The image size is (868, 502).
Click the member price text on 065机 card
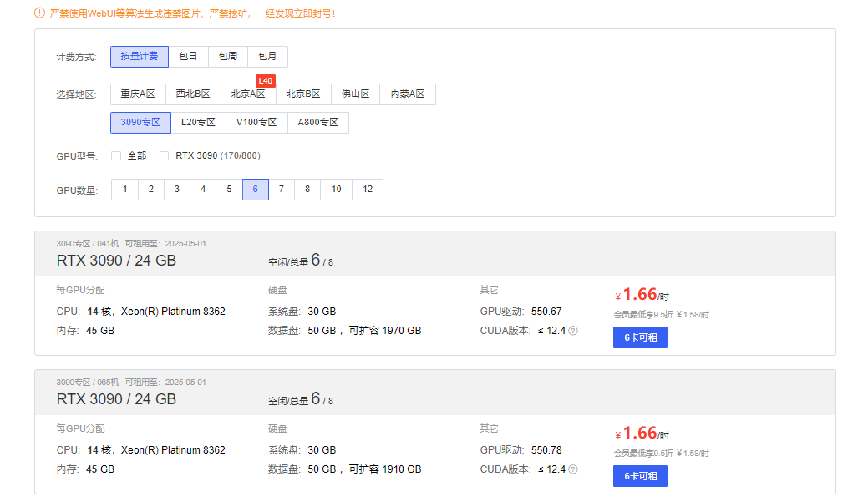[x=662, y=454]
